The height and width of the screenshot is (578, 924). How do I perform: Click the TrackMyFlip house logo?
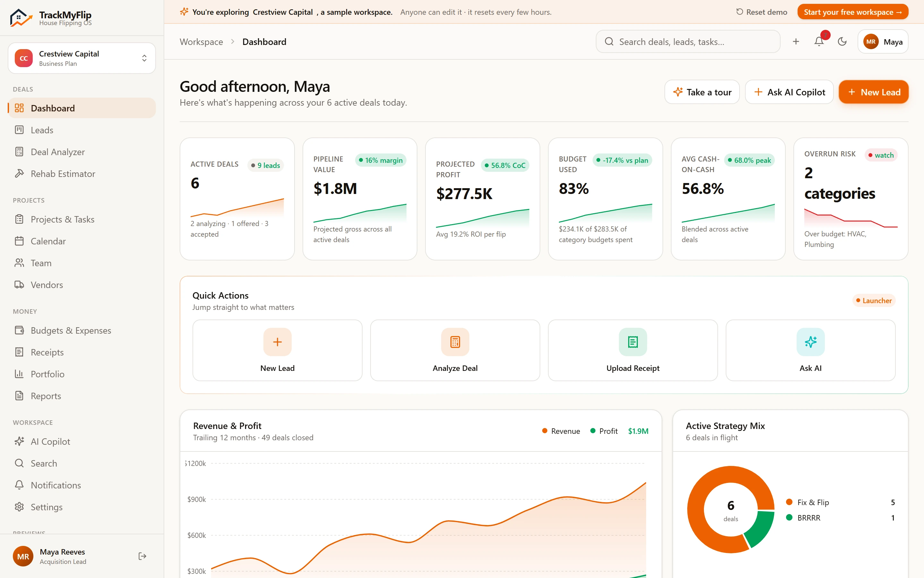click(x=21, y=18)
